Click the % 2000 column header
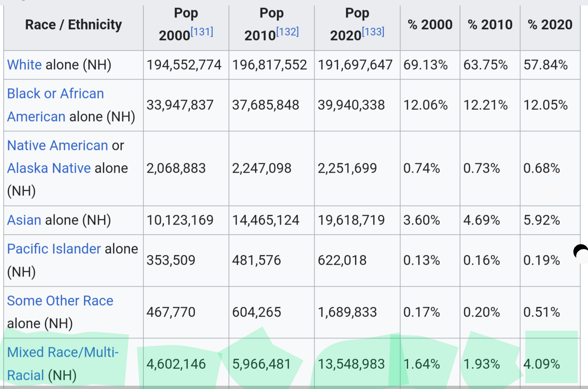This screenshot has width=588, height=389. pyautogui.click(x=430, y=25)
